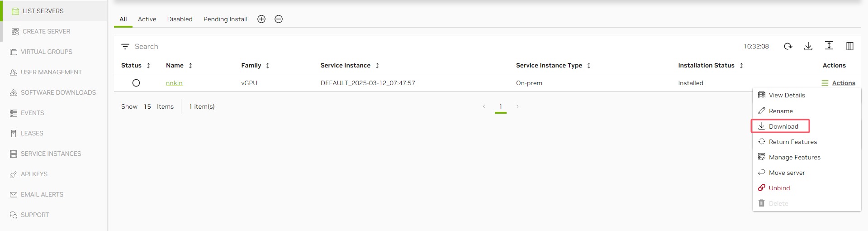Image resolution: width=868 pixels, height=231 pixels.
Task: Open the nnkin server link
Action: (174, 83)
